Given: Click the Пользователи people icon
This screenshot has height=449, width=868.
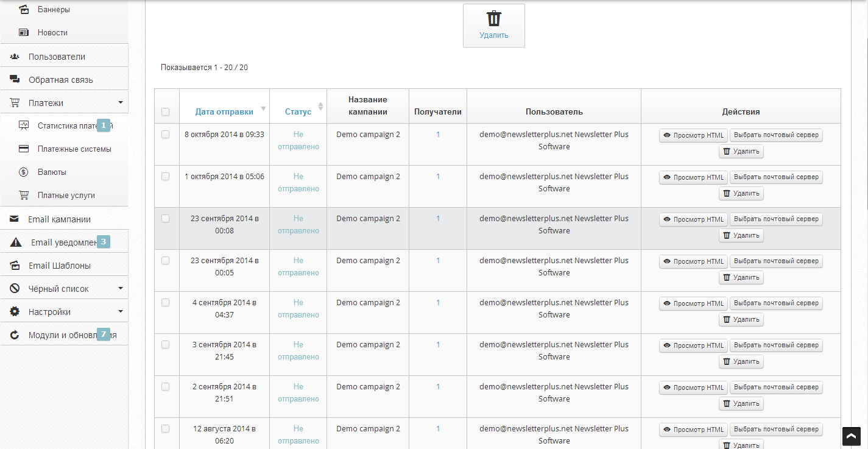Looking at the screenshot, I should (x=15, y=57).
